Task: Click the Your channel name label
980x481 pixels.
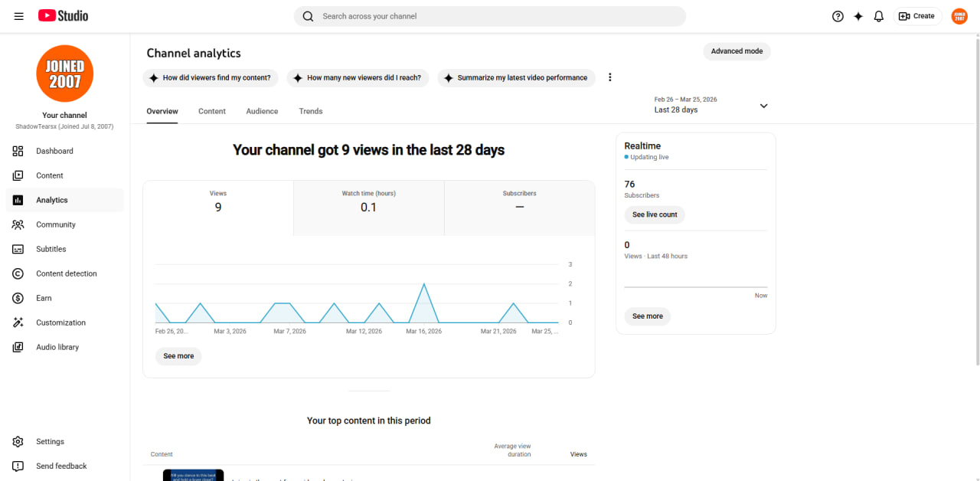Action: click(x=65, y=115)
